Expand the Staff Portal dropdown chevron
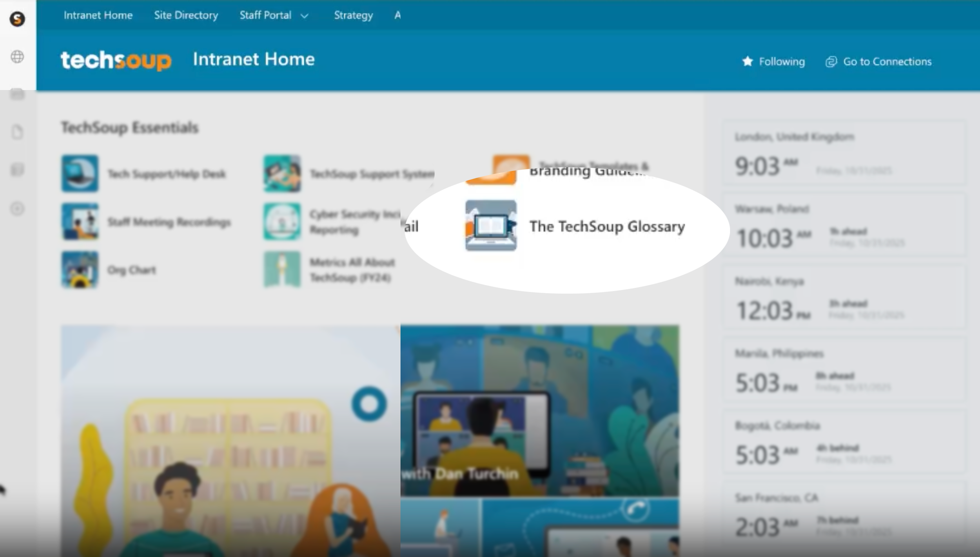The image size is (980, 557). [304, 16]
